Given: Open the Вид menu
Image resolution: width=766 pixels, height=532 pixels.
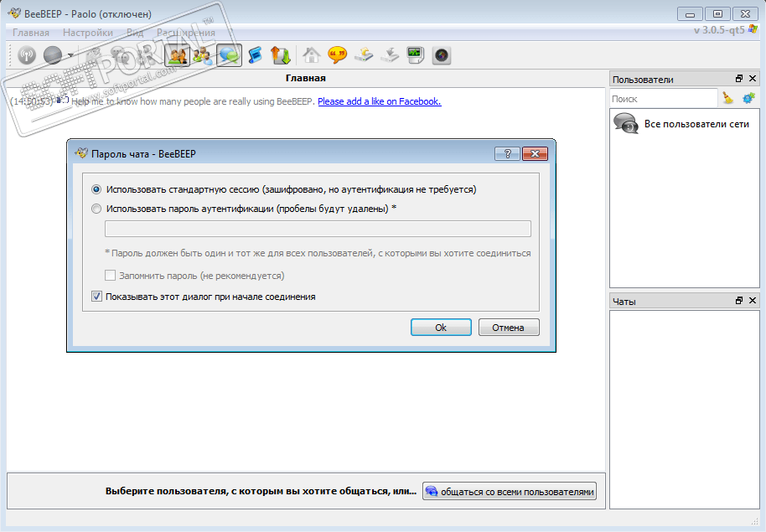Looking at the screenshot, I should (135, 33).
